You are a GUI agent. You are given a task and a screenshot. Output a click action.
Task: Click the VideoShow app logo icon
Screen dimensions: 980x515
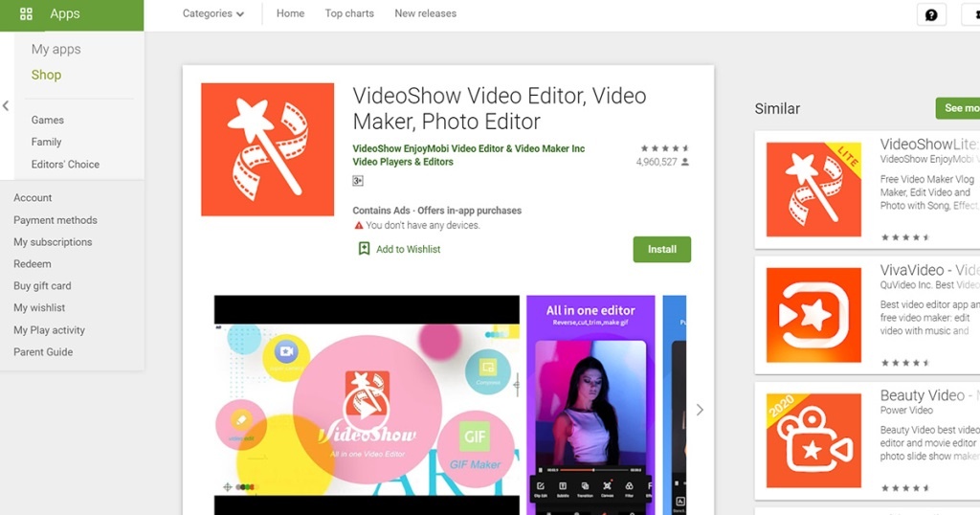267,149
